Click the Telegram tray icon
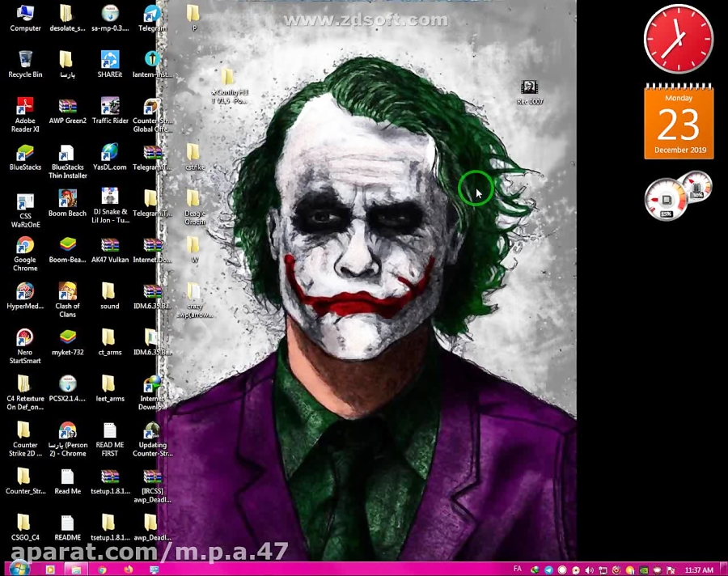 548,570
